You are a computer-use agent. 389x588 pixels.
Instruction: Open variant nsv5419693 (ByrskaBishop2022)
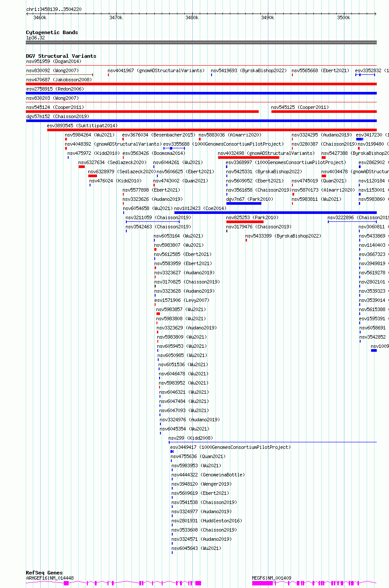[249, 70]
